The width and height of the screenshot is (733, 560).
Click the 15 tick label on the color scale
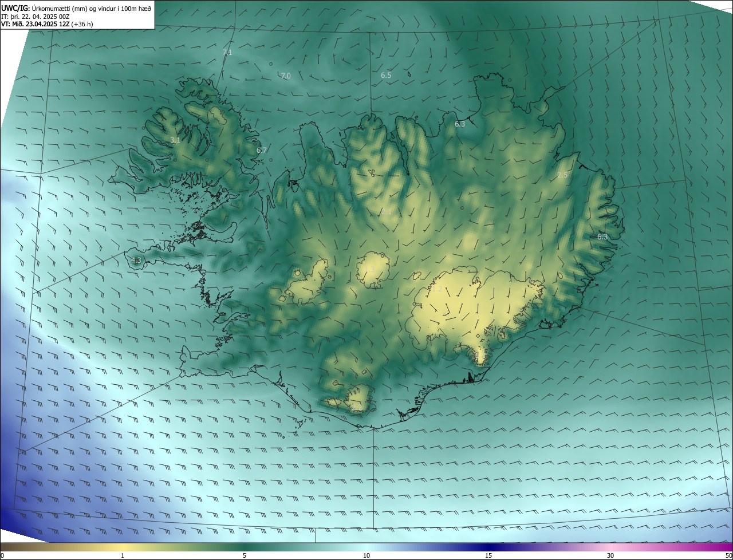pos(488,556)
